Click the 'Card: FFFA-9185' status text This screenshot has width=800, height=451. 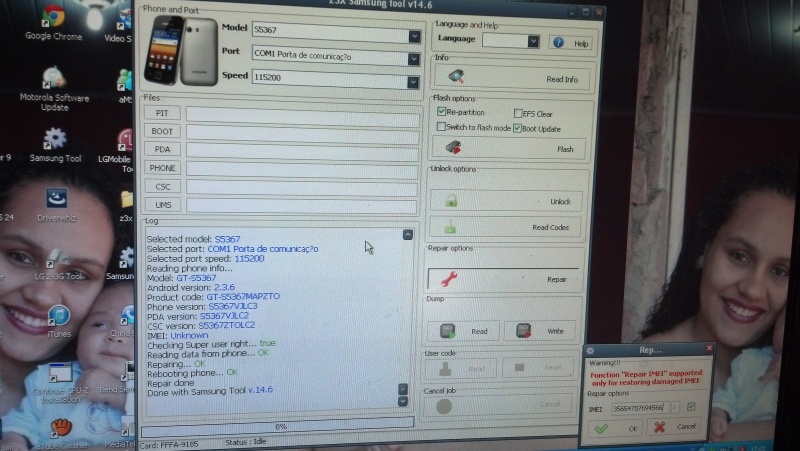click(168, 444)
